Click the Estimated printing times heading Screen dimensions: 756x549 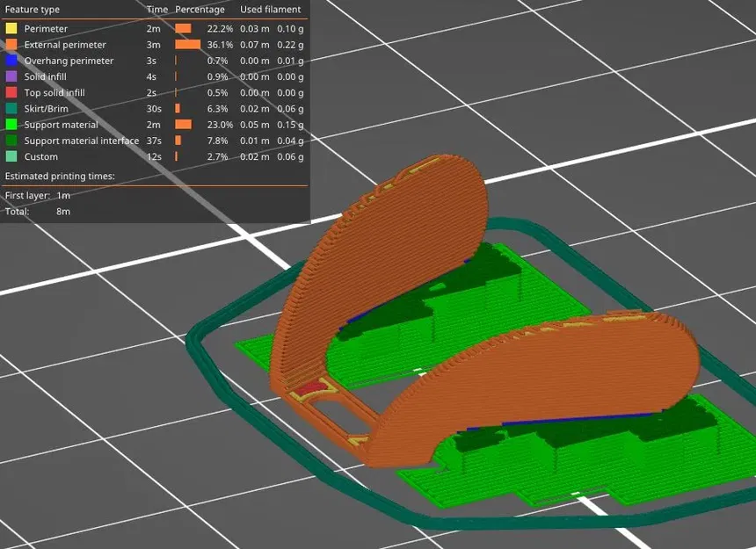(x=60, y=177)
